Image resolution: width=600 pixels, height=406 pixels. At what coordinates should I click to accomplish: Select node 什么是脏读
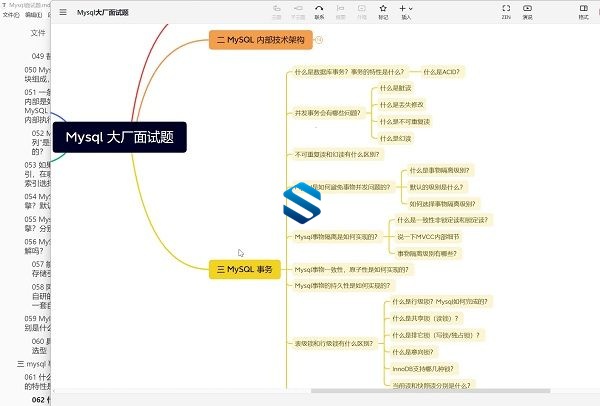point(395,88)
